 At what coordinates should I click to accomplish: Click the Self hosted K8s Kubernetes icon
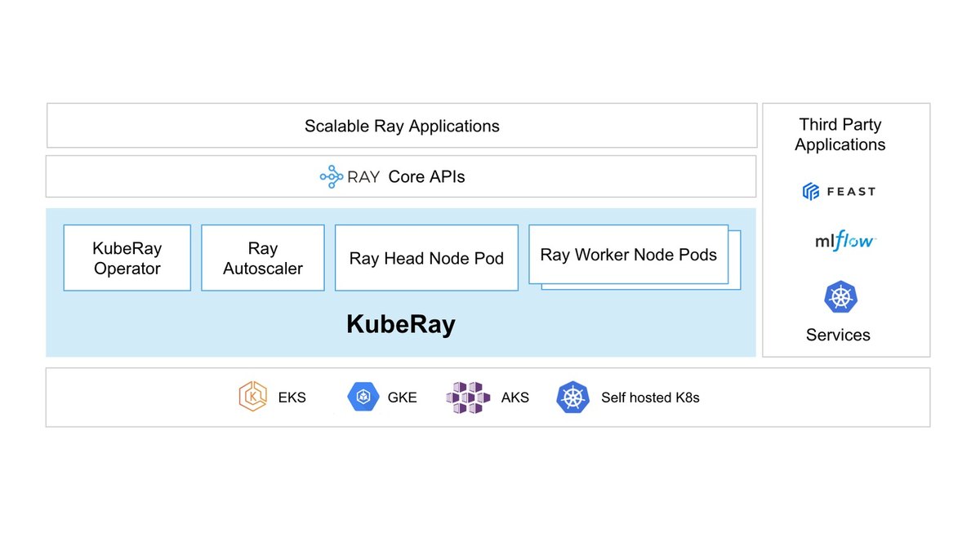click(572, 398)
